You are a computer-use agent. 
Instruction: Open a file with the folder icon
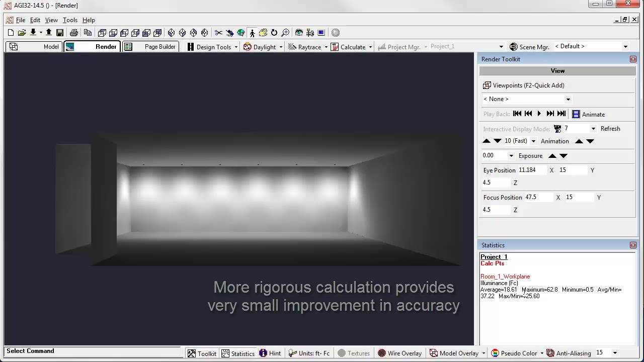coord(22,33)
